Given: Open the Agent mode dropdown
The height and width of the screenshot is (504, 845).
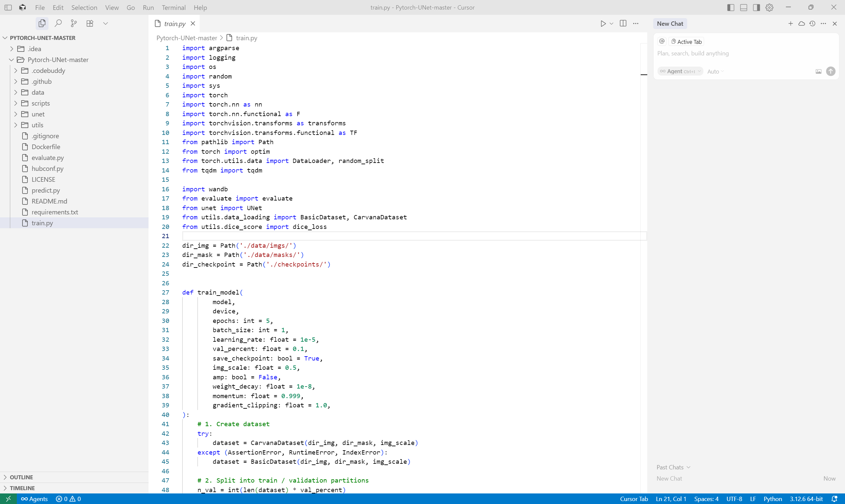Looking at the screenshot, I should [x=680, y=71].
